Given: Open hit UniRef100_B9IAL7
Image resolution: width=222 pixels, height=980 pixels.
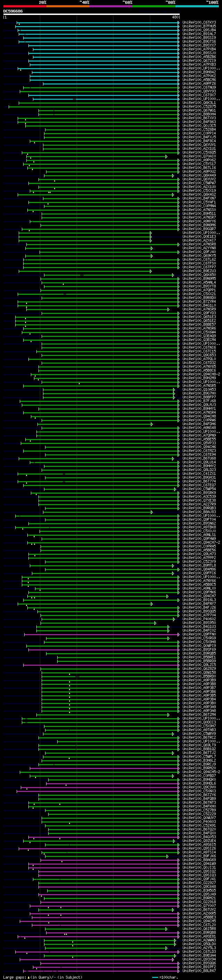Looking at the screenshot, I should coord(199,34).
